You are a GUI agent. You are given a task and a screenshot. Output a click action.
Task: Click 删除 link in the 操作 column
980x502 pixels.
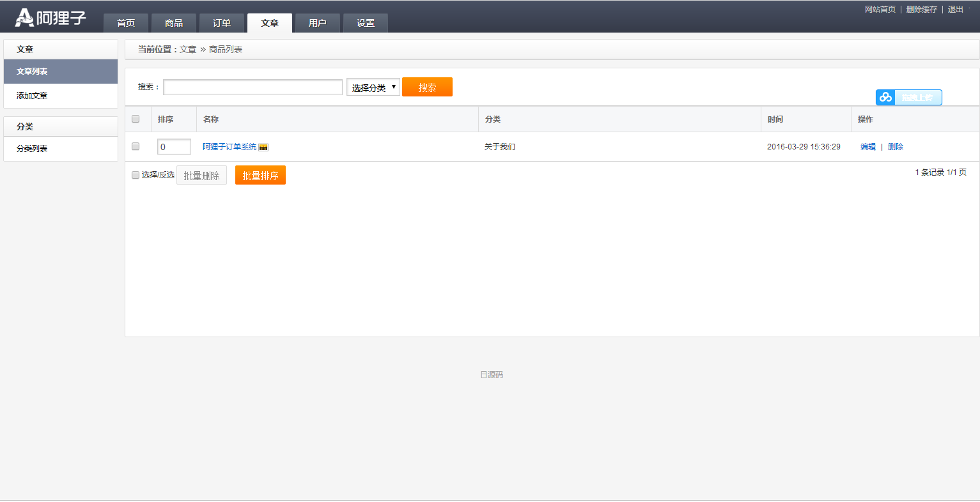[895, 147]
